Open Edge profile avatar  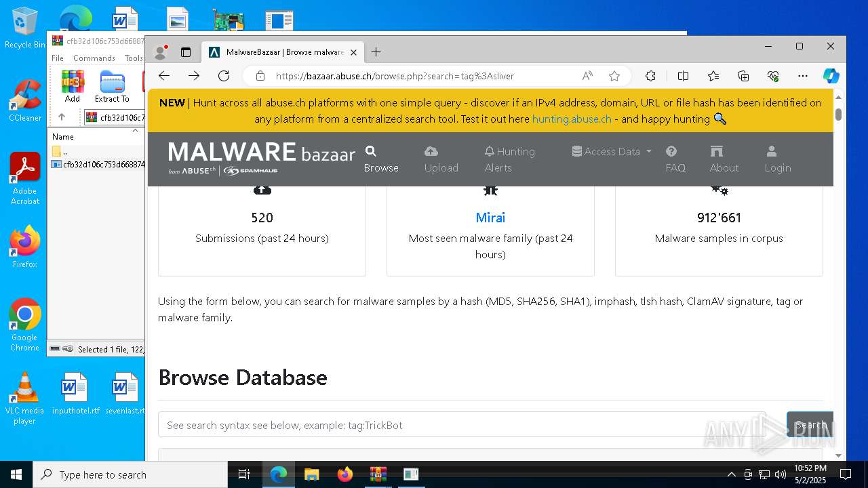[x=161, y=52]
